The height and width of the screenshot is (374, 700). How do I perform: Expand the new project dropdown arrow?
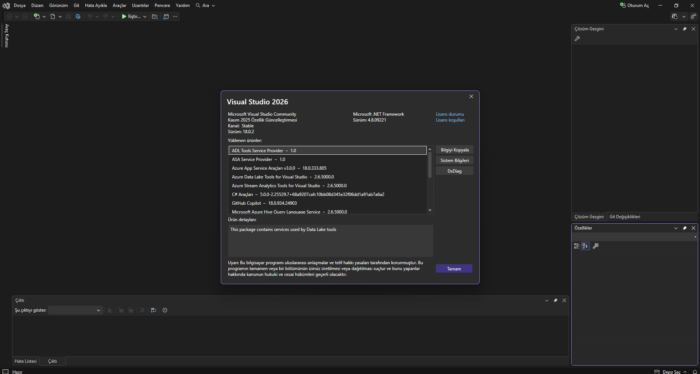(44, 17)
